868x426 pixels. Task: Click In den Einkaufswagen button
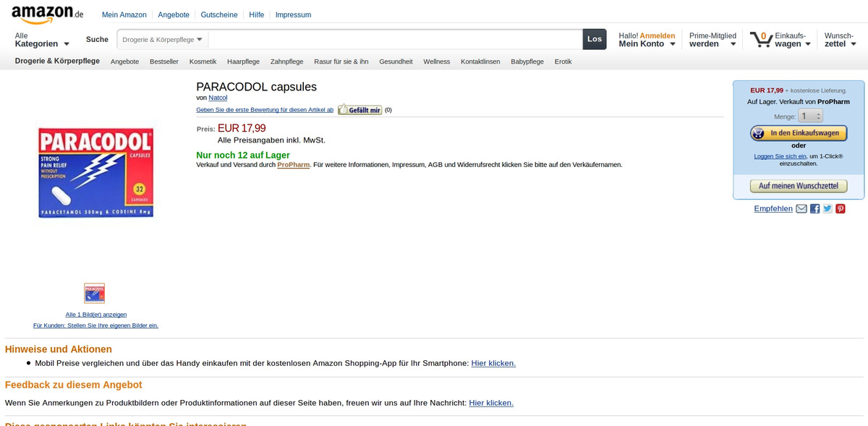pyautogui.click(x=798, y=133)
